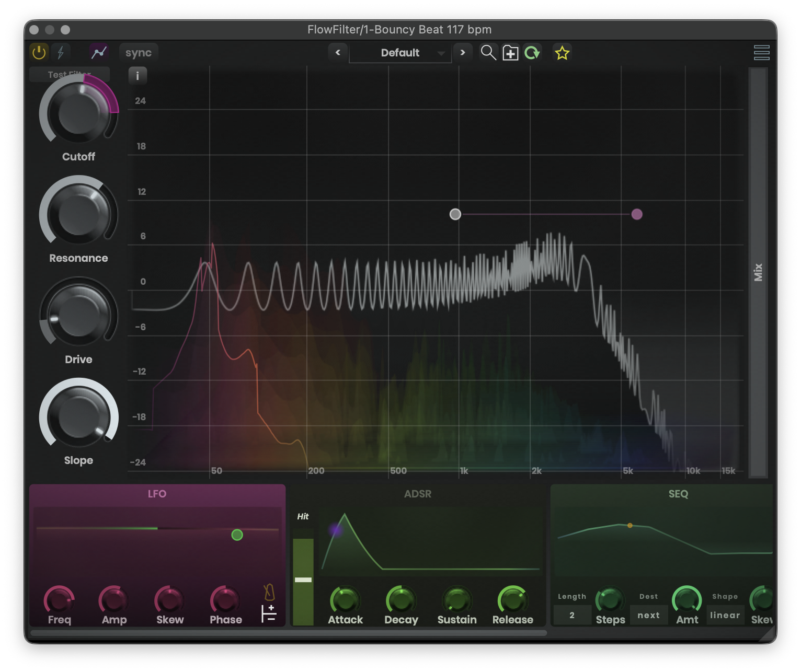Screen dimensions: 801x672
Task: Click the green reload preset icon
Action: (532, 53)
